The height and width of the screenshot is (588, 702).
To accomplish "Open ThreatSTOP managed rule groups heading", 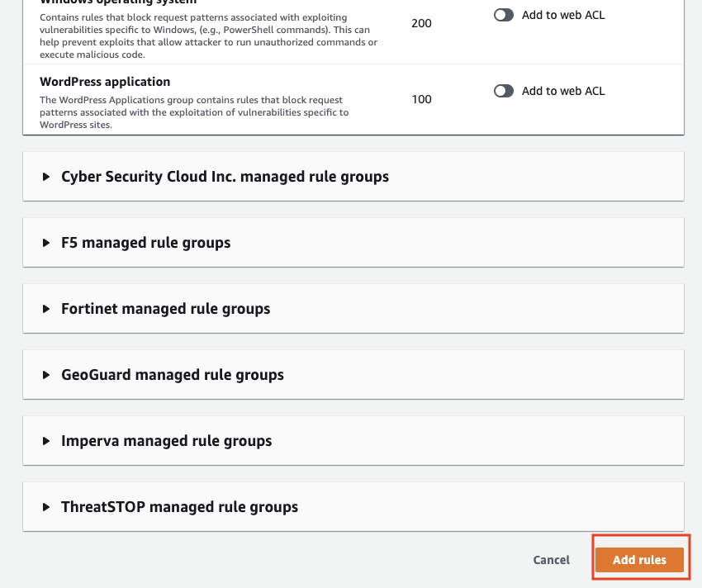I will click(179, 507).
